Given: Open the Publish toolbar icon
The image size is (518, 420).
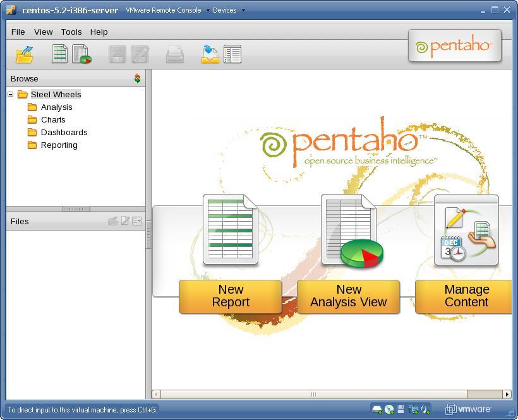Looking at the screenshot, I should click(211, 54).
